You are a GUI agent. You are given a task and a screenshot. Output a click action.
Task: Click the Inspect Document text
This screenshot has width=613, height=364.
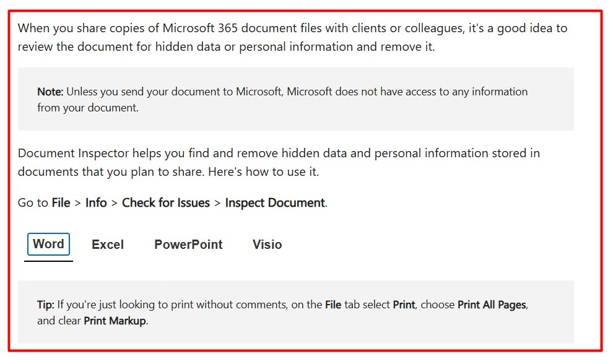click(x=274, y=202)
